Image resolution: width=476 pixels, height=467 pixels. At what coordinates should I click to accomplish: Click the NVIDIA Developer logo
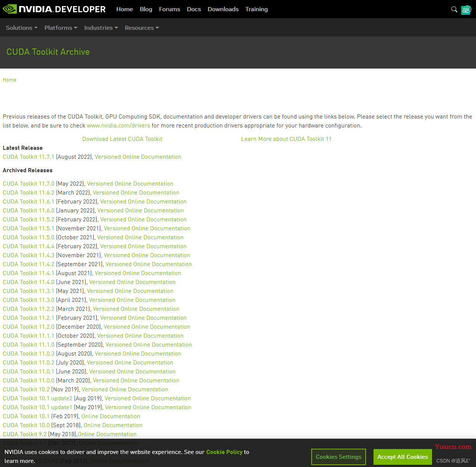click(54, 9)
